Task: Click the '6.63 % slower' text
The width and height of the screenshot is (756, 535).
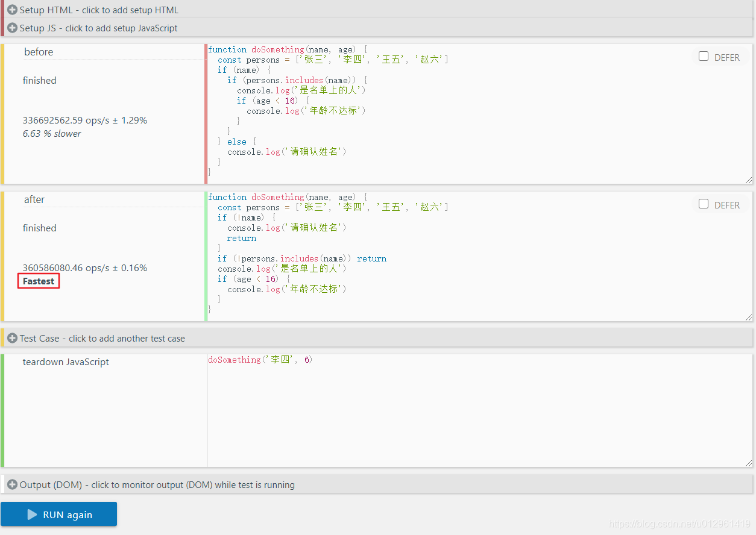Action: click(52, 134)
